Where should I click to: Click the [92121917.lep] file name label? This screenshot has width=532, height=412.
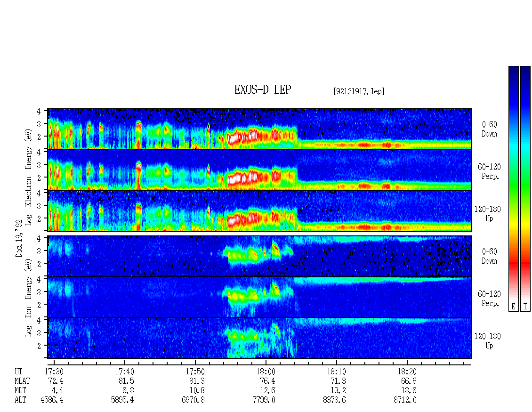359,91
